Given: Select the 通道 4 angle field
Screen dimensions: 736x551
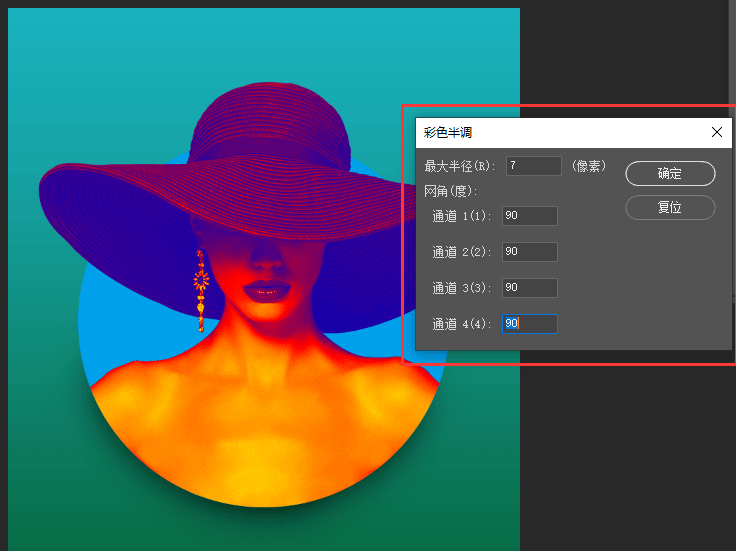Looking at the screenshot, I should click(530, 324).
